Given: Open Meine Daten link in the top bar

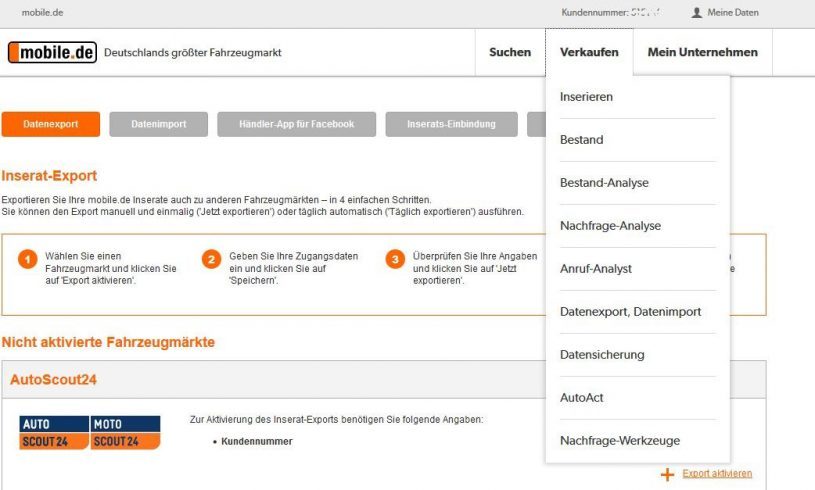Looking at the screenshot, I should coord(732,12).
